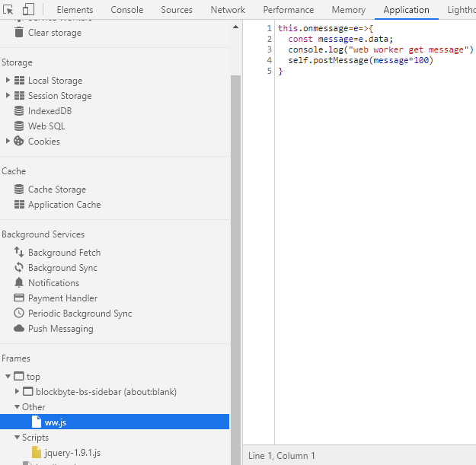Image resolution: width=476 pixels, height=465 pixels.
Task: Click the Clear storage trash icon
Action: point(19,33)
